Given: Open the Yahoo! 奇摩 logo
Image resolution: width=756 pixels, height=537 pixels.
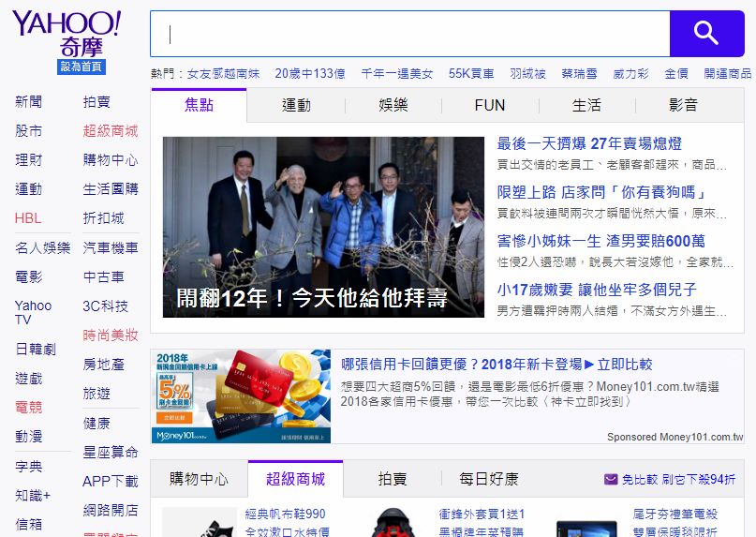Looking at the screenshot, I should point(67,35).
